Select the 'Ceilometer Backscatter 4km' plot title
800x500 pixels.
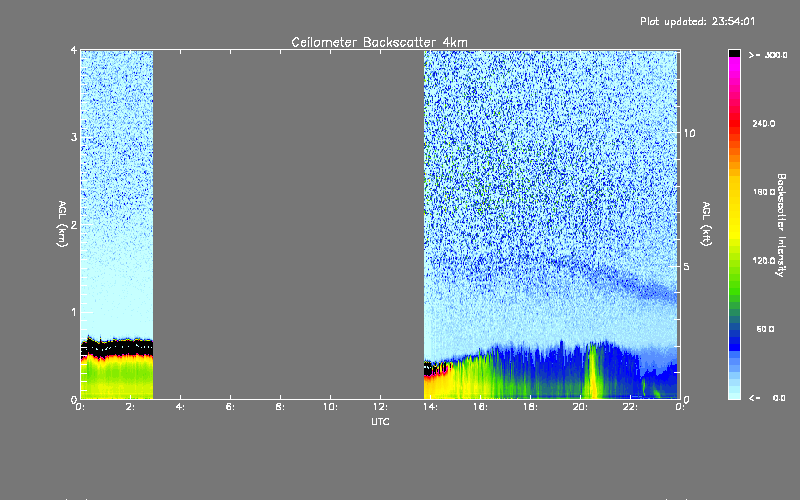(x=379, y=42)
